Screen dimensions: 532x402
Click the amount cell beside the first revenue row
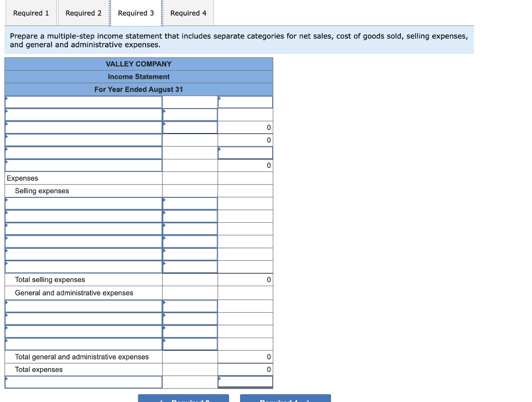click(x=245, y=102)
